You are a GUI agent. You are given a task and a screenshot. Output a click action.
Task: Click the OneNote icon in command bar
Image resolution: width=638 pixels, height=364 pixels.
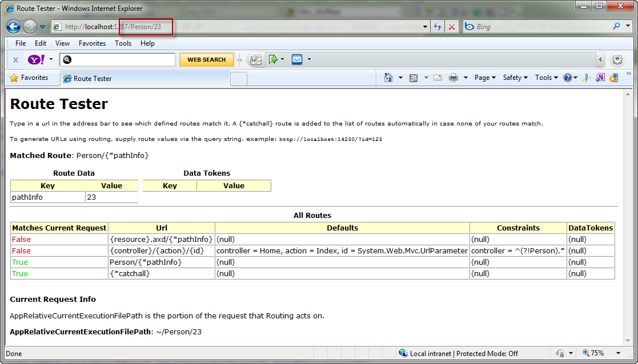click(x=600, y=78)
